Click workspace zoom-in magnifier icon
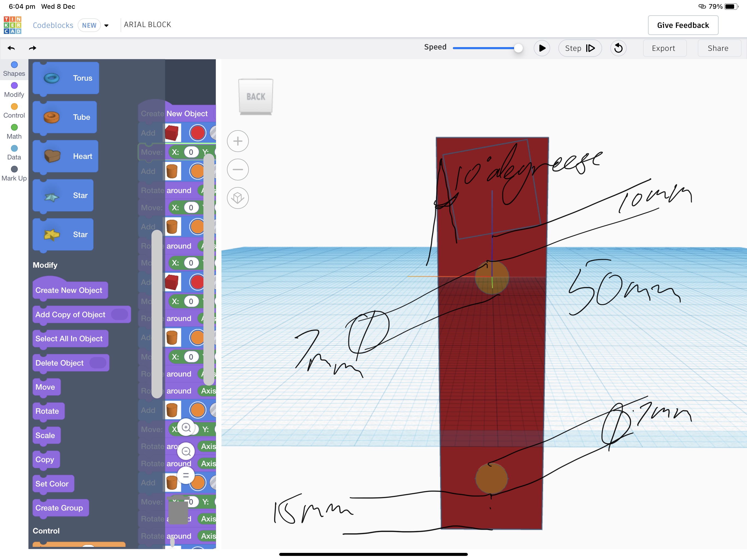The height and width of the screenshot is (560, 747). [186, 428]
